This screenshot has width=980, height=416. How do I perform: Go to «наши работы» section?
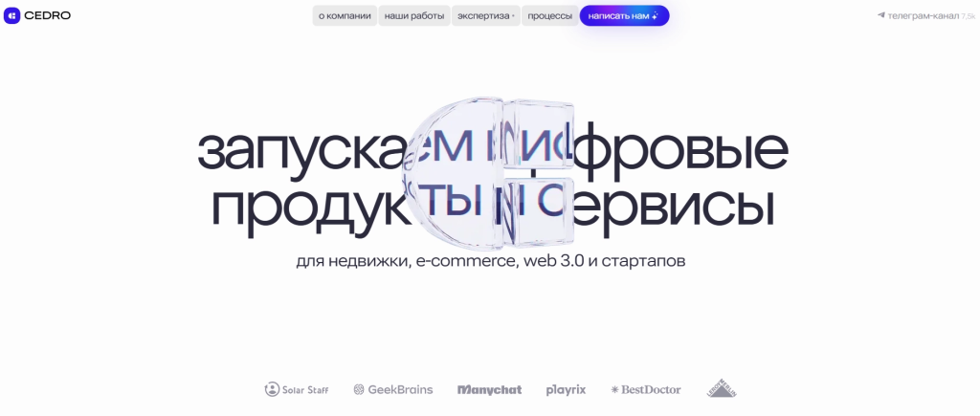[414, 16]
